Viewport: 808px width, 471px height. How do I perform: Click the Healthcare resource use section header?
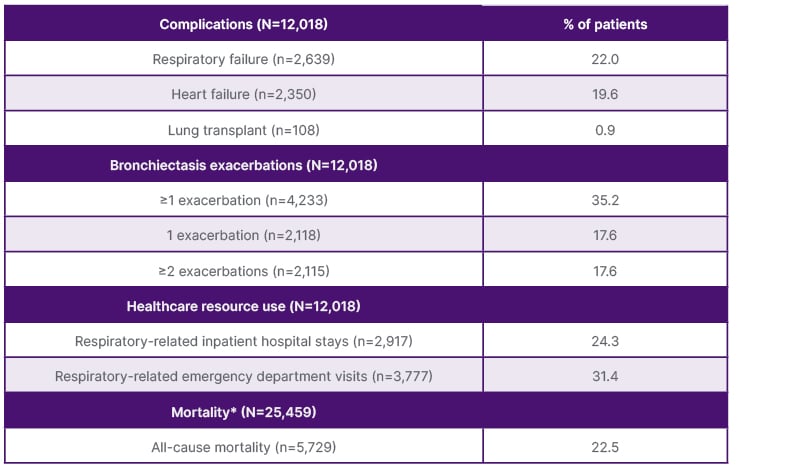[243, 306]
